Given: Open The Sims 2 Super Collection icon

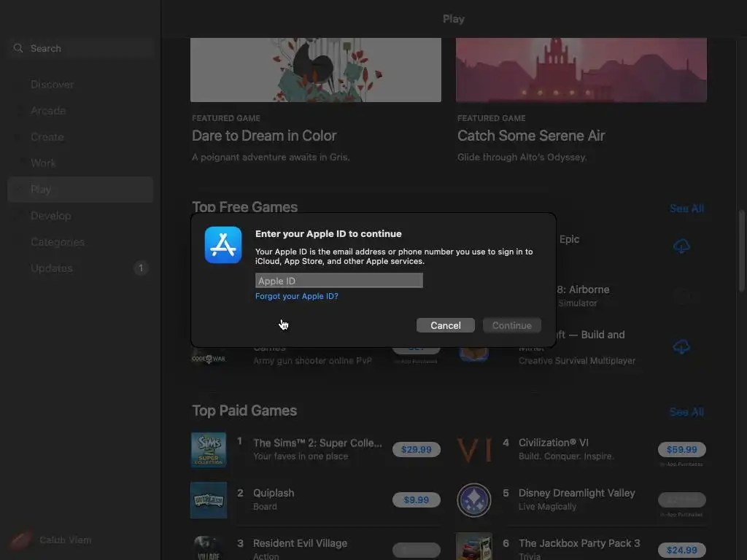Looking at the screenshot, I should click(209, 449).
